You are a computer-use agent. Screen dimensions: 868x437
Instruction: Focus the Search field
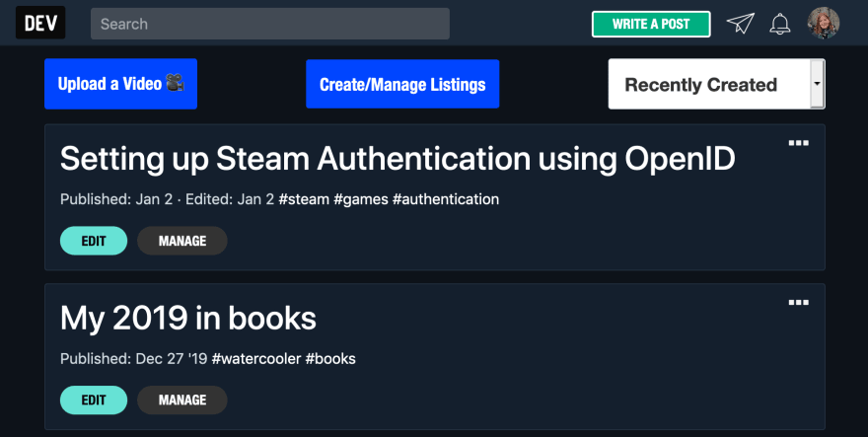(270, 24)
